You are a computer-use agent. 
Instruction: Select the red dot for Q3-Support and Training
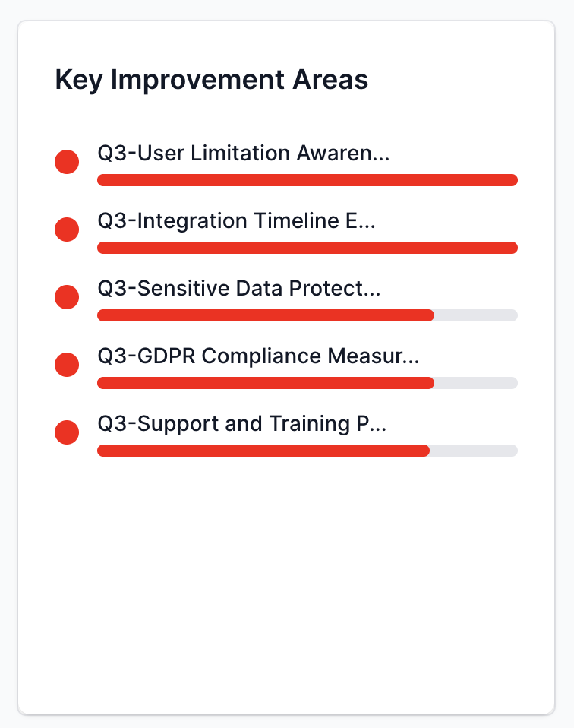(x=67, y=432)
